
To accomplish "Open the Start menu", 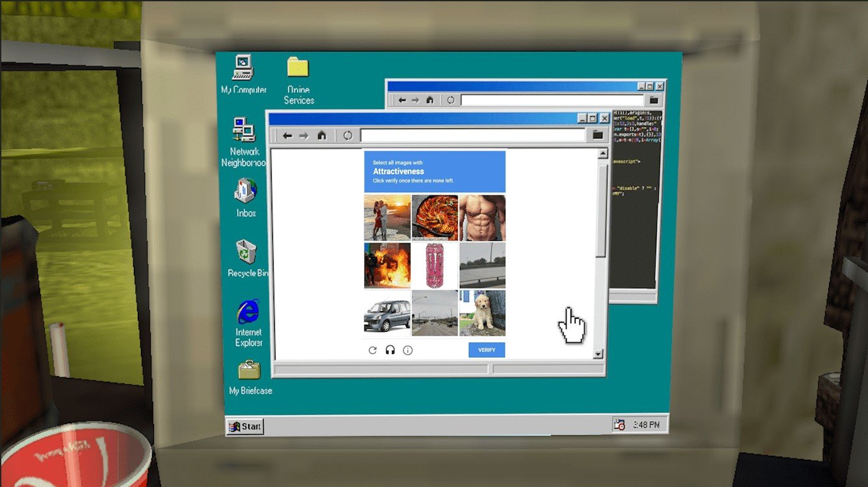I will pos(245,427).
